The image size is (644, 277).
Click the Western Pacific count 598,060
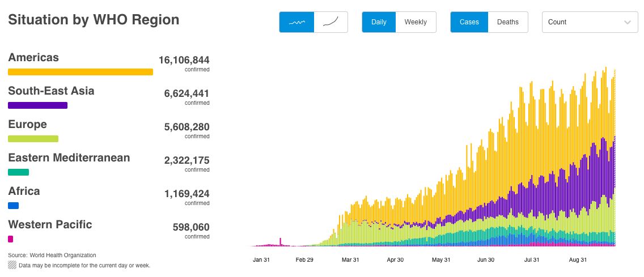tap(191, 227)
